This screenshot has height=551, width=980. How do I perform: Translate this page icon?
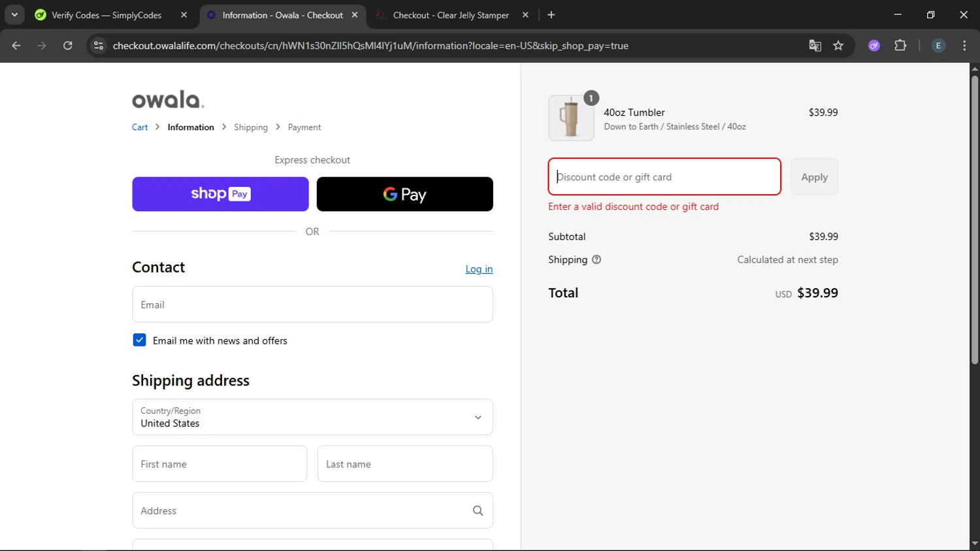click(x=815, y=46)
